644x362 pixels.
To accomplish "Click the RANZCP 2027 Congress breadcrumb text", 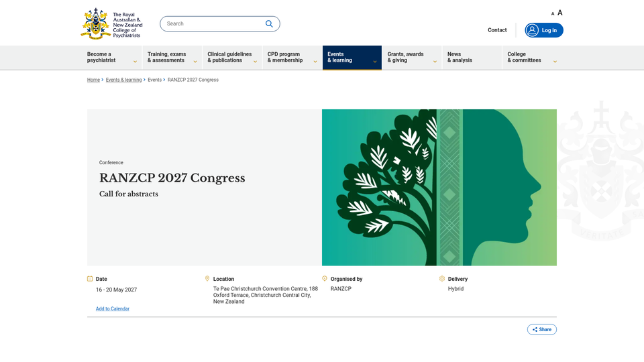I will [x=193, y=80].
